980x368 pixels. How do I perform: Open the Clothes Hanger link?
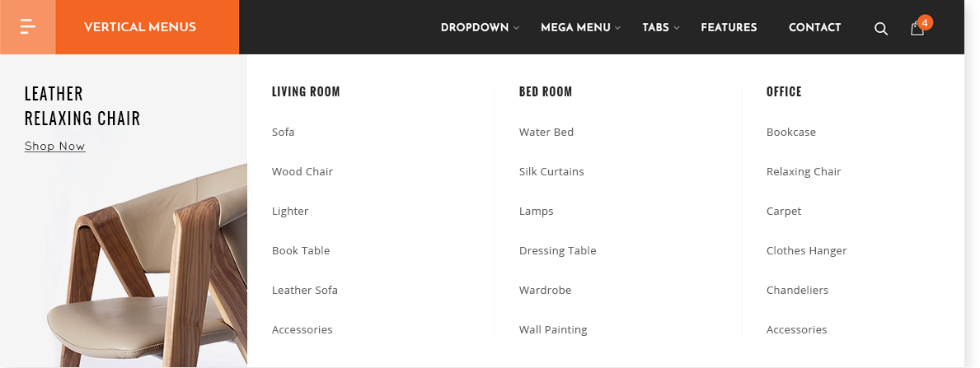[x=806, y=250]
